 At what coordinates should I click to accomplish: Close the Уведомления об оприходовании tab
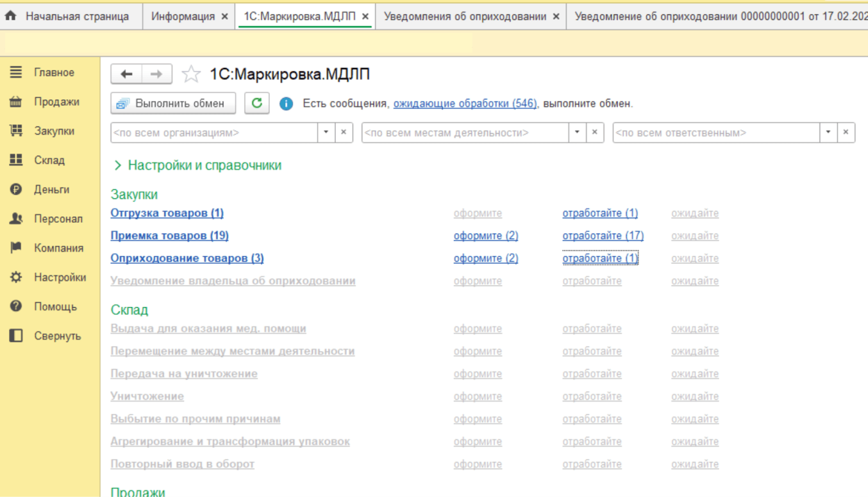coord(556,17)
